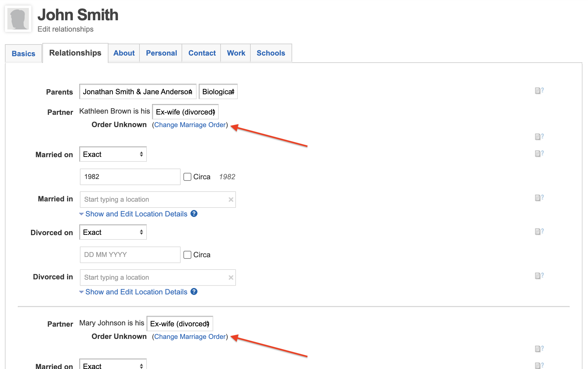This screenshot has height=369, width=588.
Task: Switch to the About tab
Action: 123,53
